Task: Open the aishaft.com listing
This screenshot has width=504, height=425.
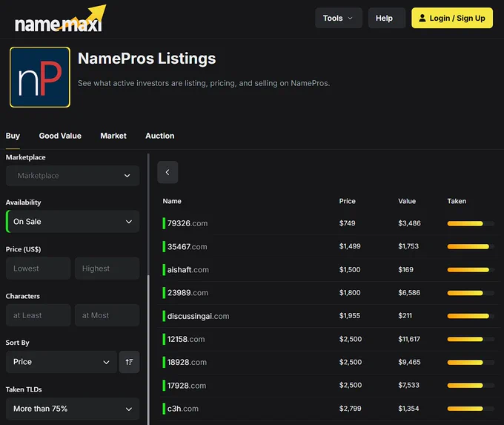Action: tap(188, 269)
